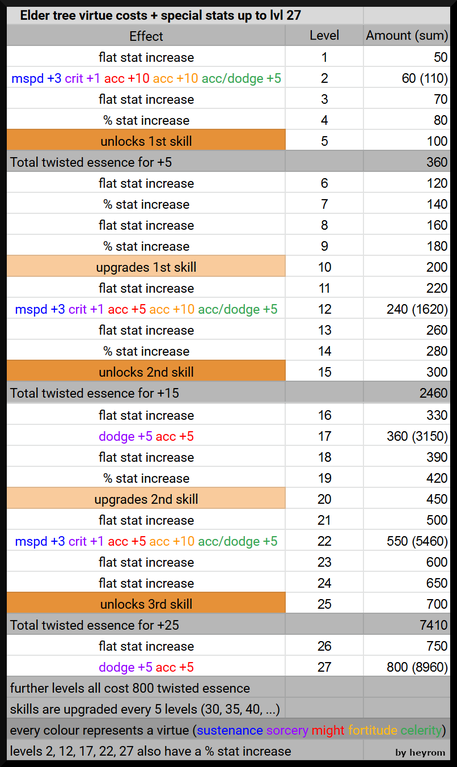Viewport: 457px width, 767px height.
Task: Click the blue word 'sustenance' in the legend
Action: [230, 730]
